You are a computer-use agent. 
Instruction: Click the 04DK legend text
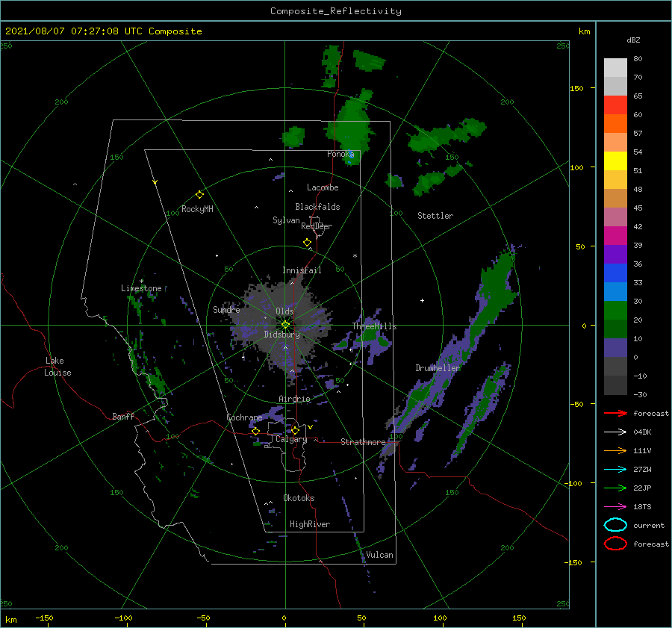click(642, 432)
